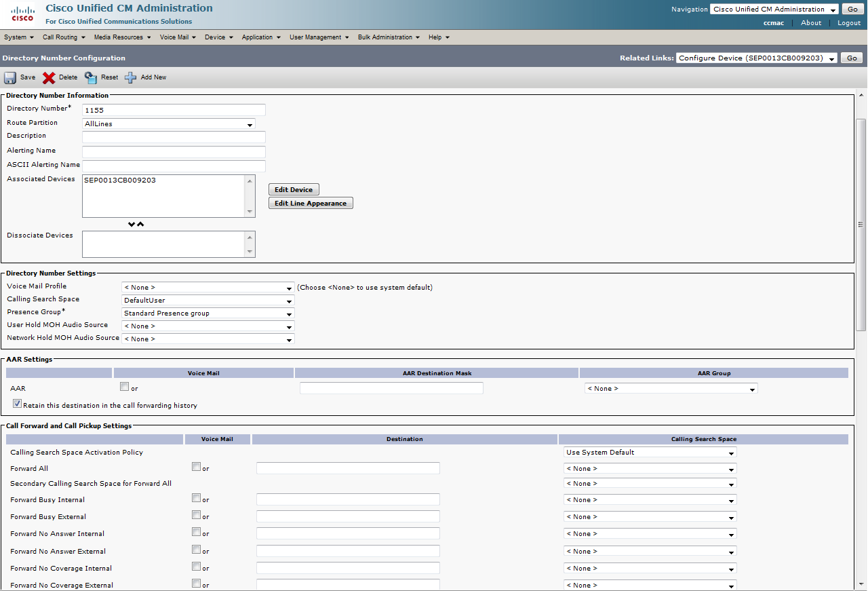Click the Cisco logo

22,14
